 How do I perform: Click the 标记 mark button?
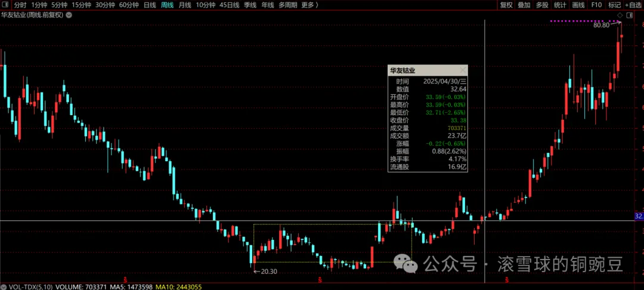614,5
